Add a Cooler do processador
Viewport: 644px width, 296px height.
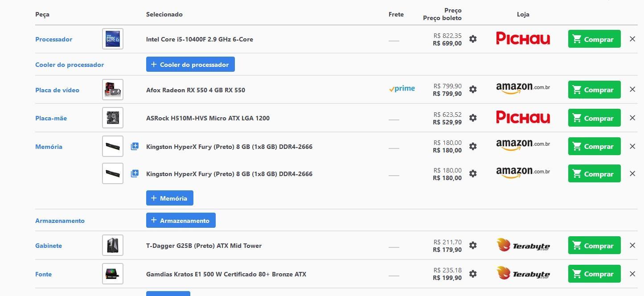tap(190, 64)
